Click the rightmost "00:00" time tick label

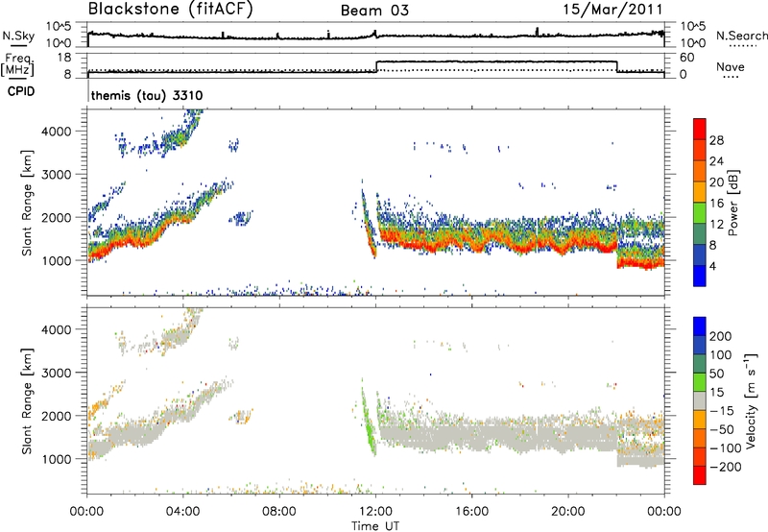point(663,512)
